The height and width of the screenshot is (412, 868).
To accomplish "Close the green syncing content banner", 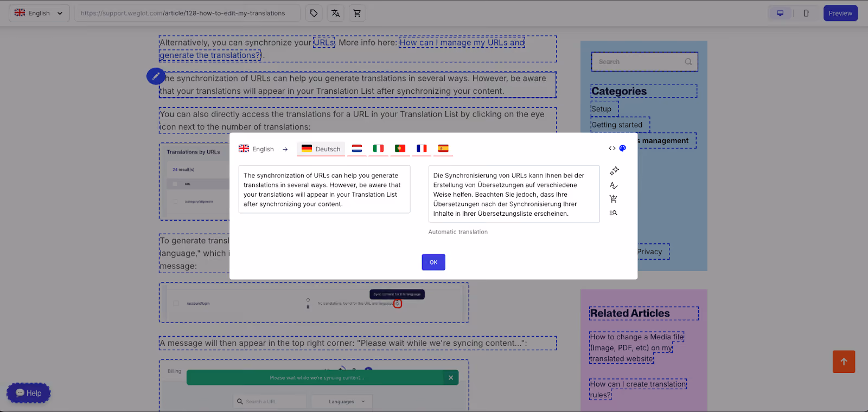I will [x=451, y=378].
